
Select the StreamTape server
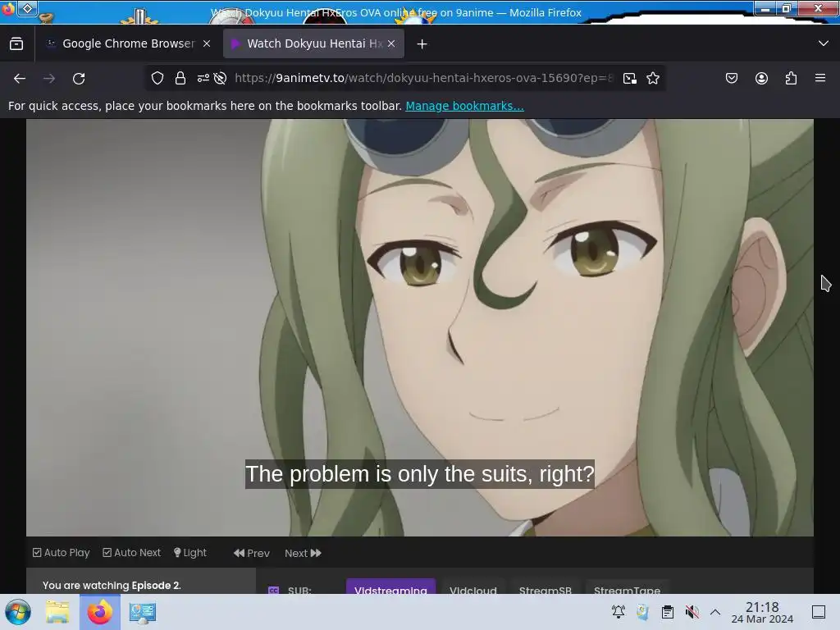[x=627, y=586]
